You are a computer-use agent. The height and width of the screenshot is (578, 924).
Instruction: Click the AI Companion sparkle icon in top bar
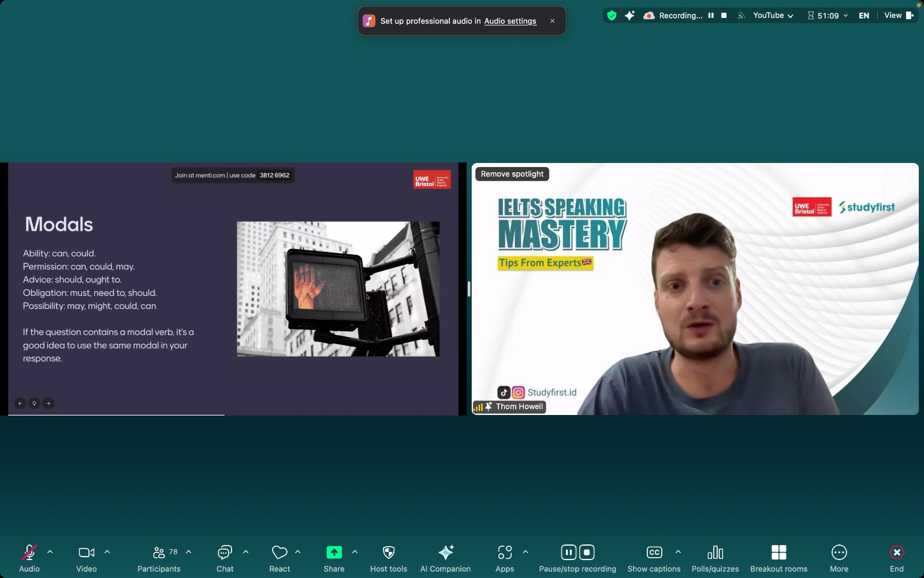click(x=629, y=16)
